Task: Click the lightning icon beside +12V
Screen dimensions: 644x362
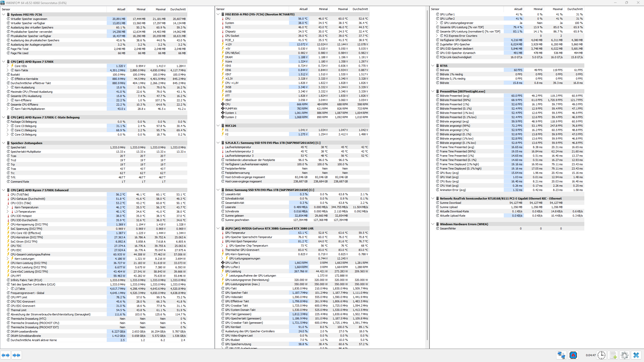Action: pyautogui.click(x=223, y=44)
